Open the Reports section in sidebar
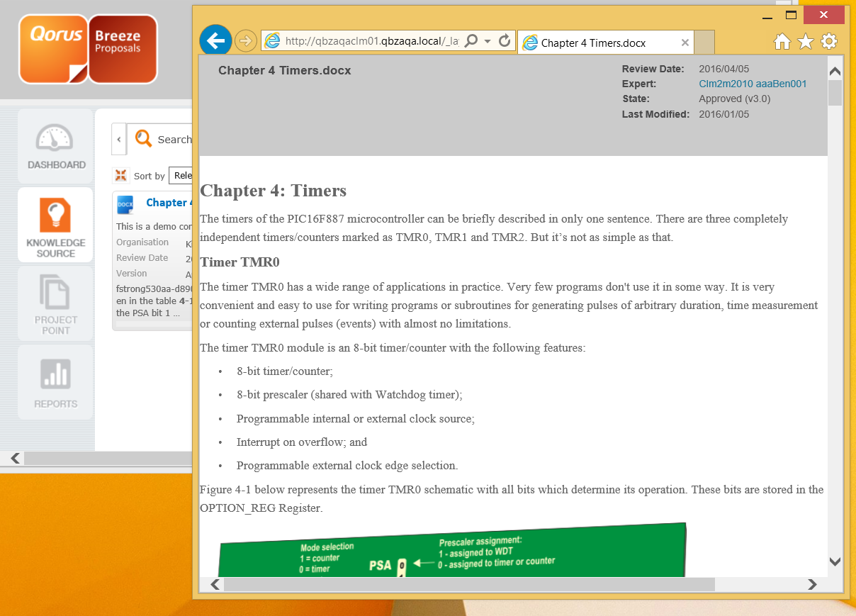856x616 pixels. point(56,382)
